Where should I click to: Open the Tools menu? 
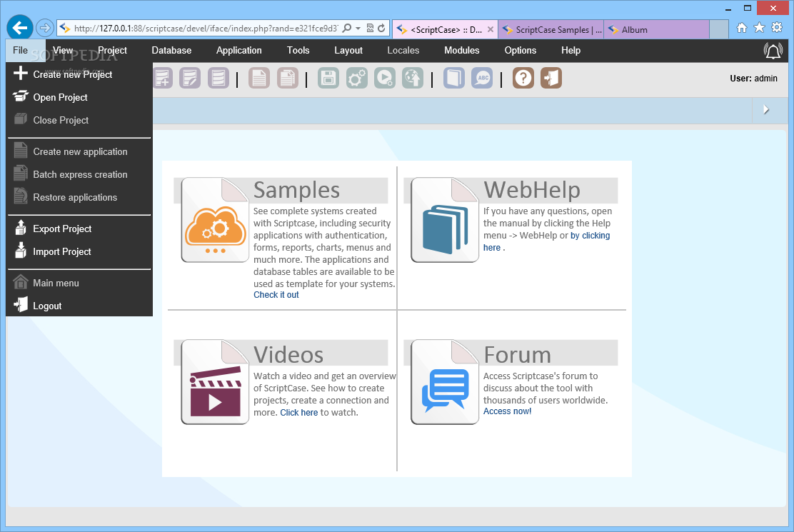point(298,50)
